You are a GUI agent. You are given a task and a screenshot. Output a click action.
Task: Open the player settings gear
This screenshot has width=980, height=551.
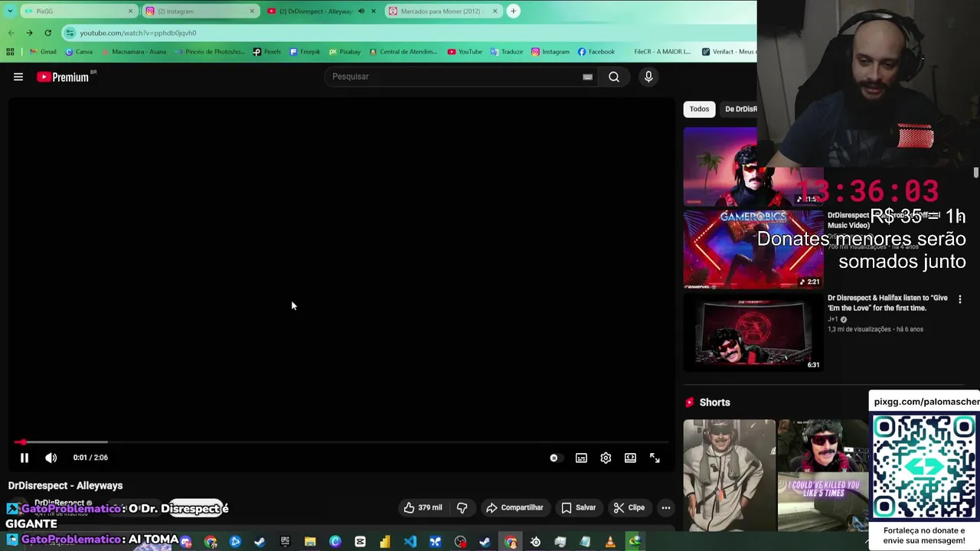(x=606, y=458)
